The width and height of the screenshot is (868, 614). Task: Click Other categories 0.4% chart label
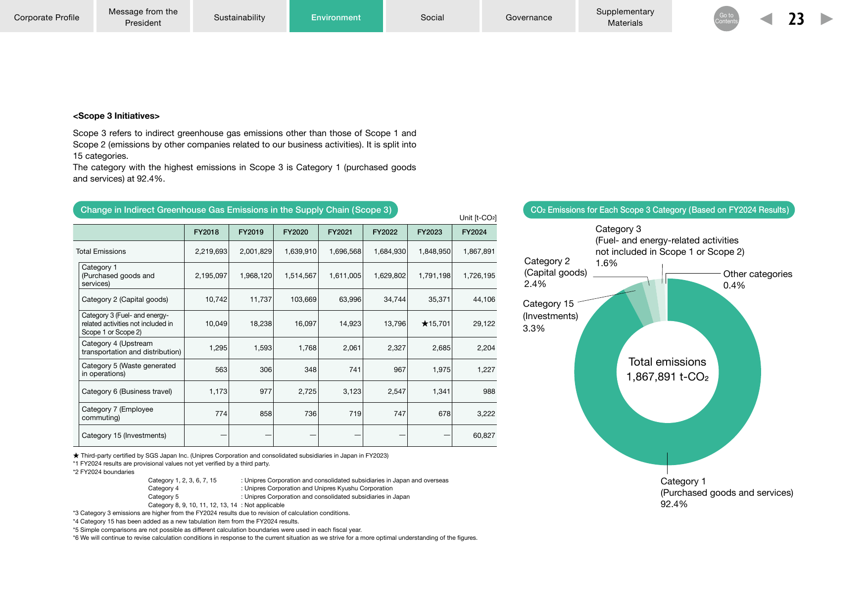click(758, 280)
